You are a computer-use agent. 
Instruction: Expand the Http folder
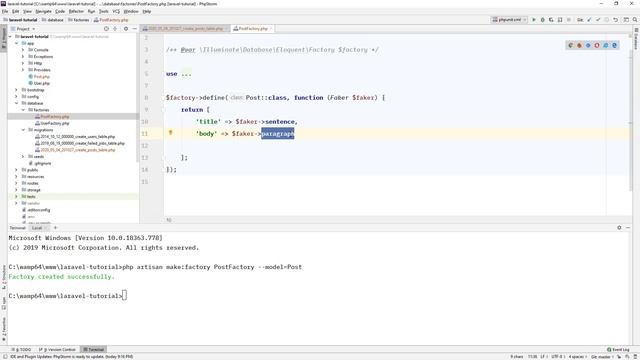pos(23,63)
